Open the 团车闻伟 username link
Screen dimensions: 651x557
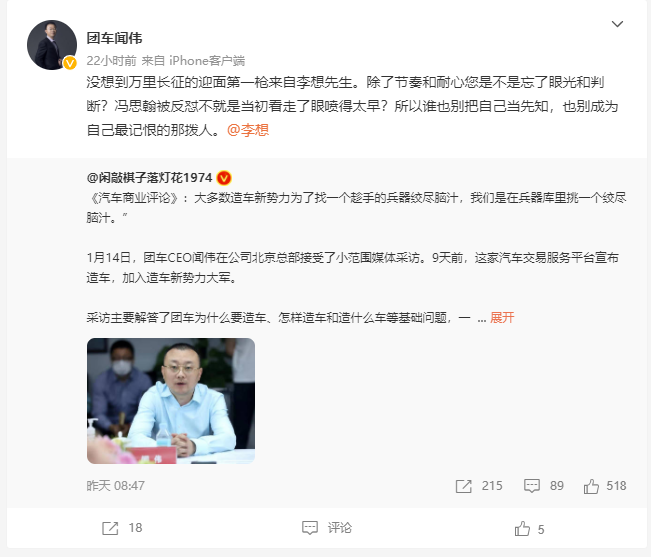click(x=114, y=38)
